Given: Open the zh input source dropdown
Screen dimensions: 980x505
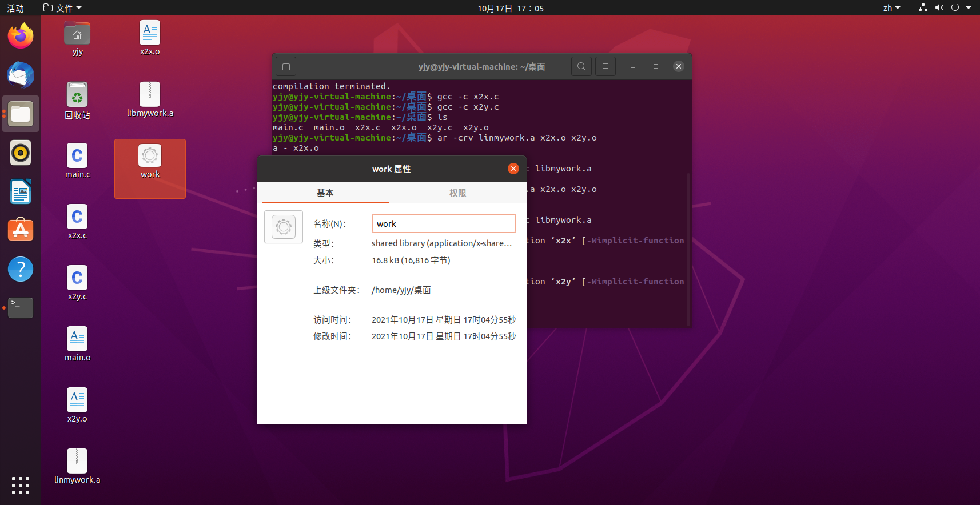Looking at the screenshot, I should click(x=891, y=8).
